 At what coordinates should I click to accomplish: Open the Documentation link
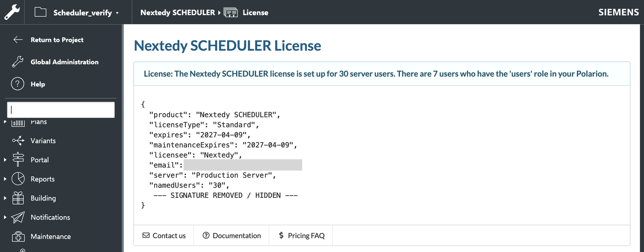coord(231,235)
